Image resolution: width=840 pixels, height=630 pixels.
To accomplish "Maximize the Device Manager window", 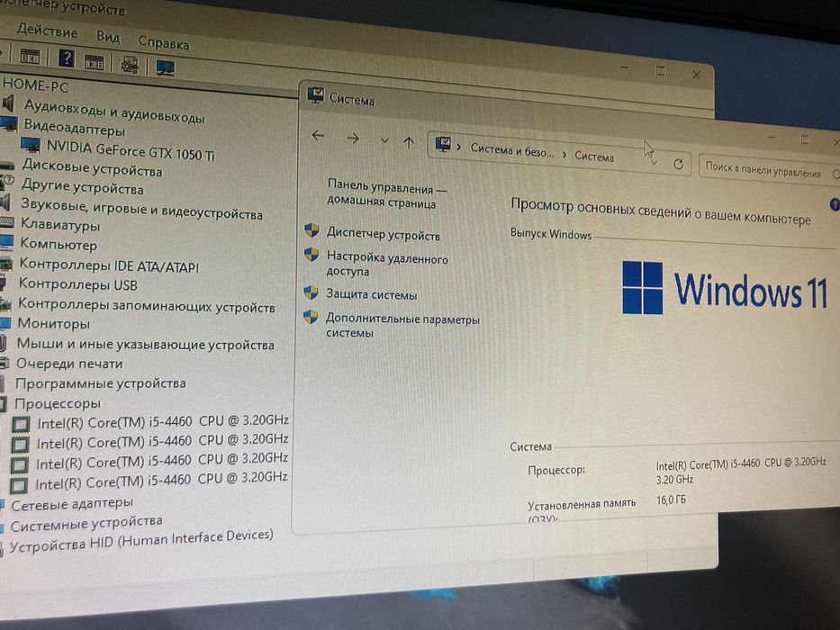I will (x=661, y=71).
